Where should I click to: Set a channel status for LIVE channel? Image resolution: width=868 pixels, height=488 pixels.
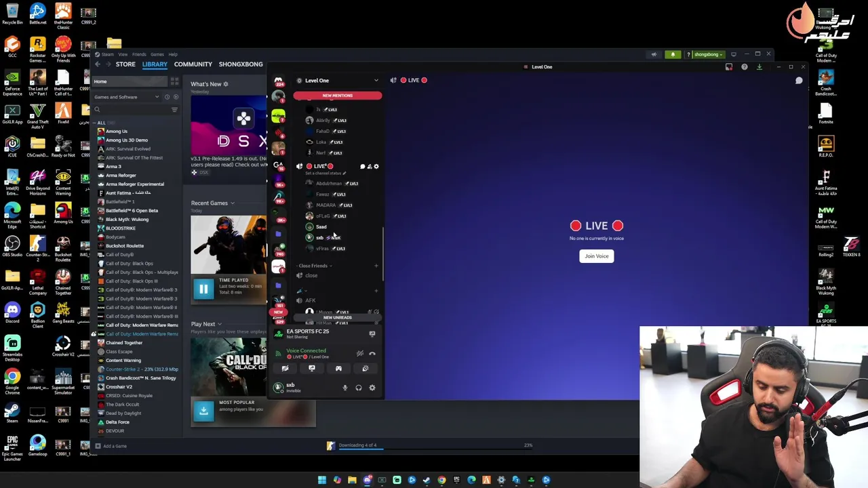(325, 173)
